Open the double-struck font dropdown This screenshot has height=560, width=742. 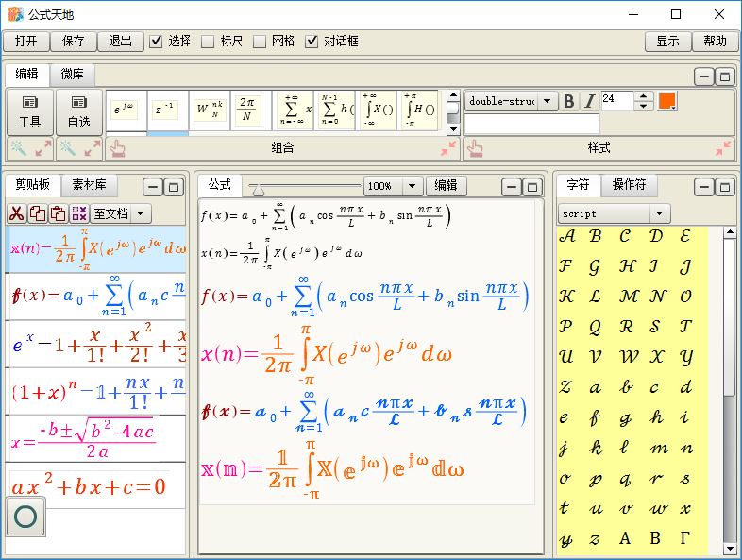coord(547,101)
